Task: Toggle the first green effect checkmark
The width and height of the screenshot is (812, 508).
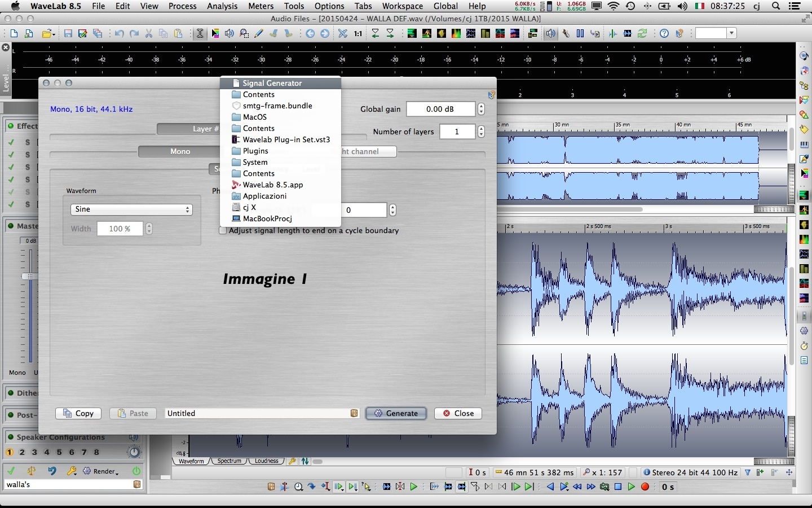Action: 11,142
